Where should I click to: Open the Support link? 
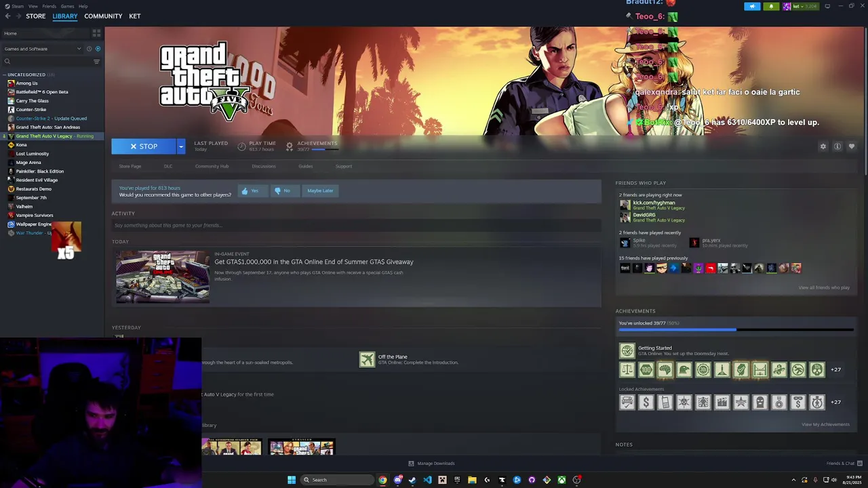tap(344, 166)
